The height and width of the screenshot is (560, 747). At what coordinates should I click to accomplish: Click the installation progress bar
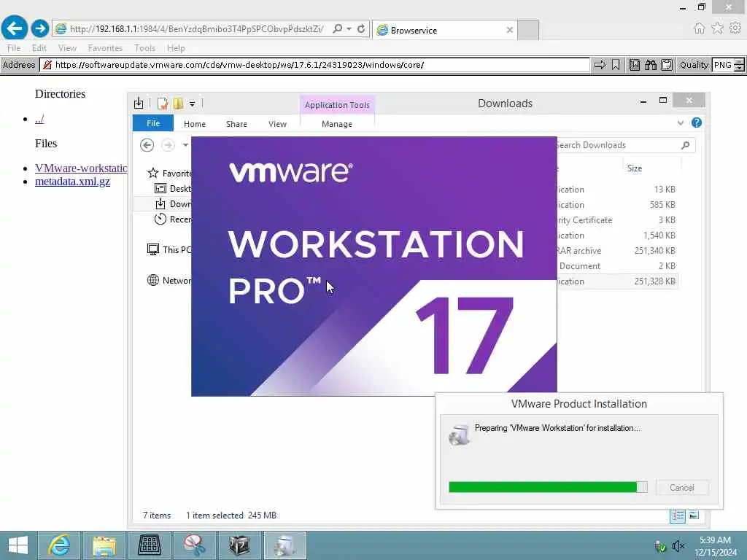(548, 486)
